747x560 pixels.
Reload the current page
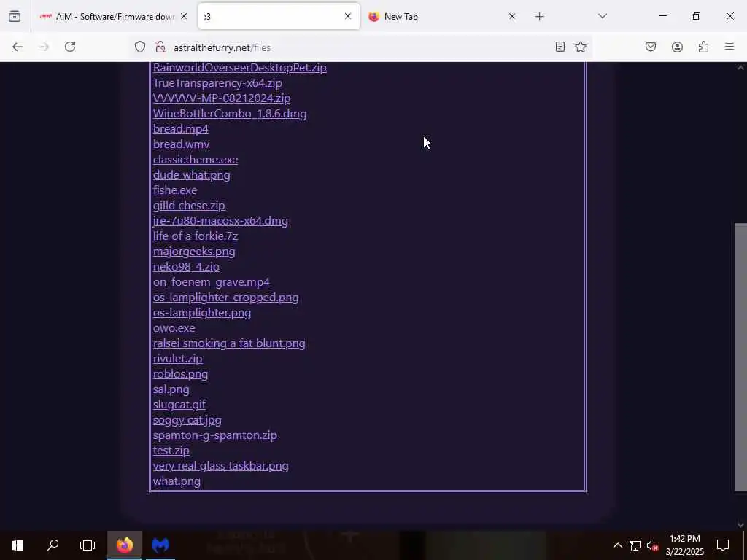pos(70,47)
